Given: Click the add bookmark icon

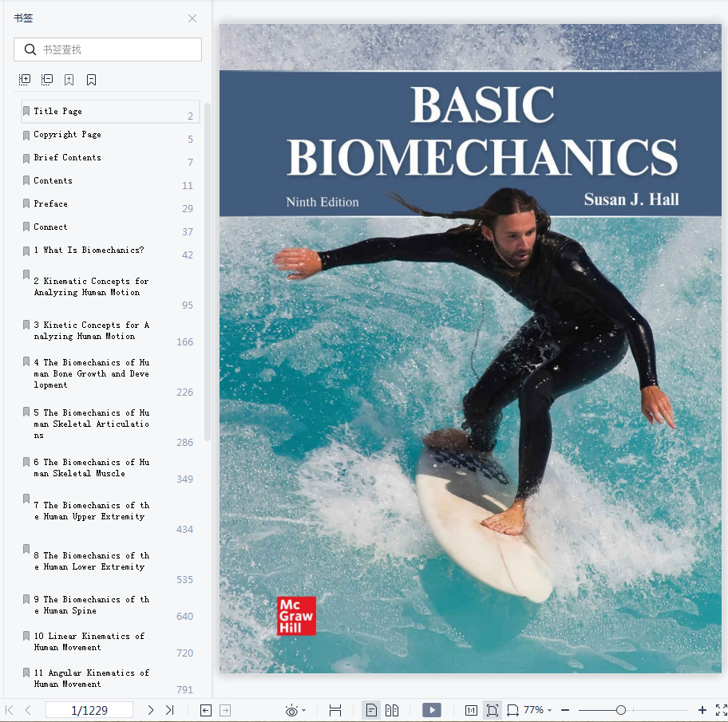Looking at the screenshot, I should (69, 80).
